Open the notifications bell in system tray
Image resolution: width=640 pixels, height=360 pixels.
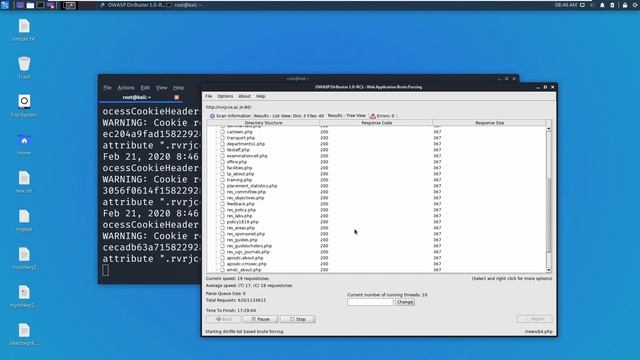602,5
